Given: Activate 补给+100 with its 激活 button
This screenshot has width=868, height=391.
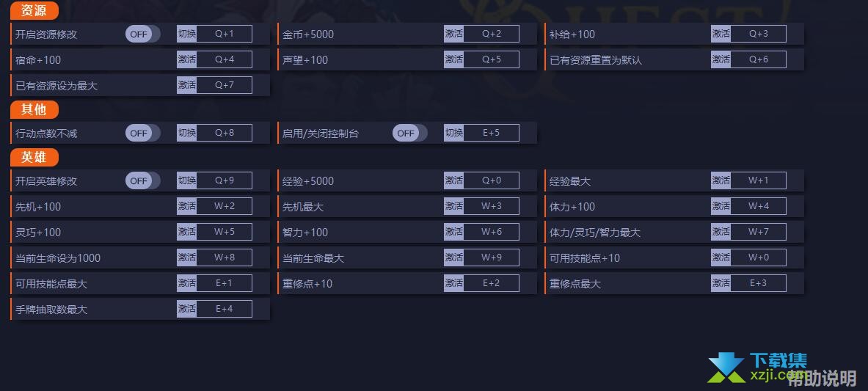Looking at the screenshot, I should tap(721, 34).
